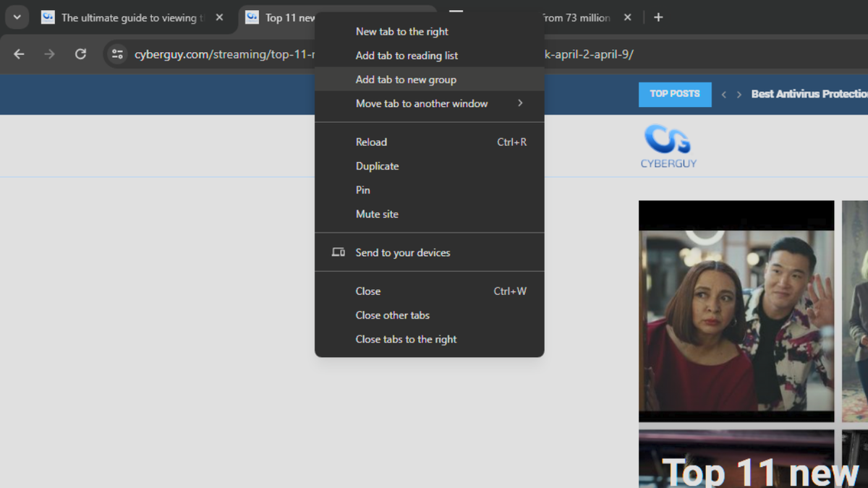Pin the current tab
This screenshot has height=488, width=868.
362,189
